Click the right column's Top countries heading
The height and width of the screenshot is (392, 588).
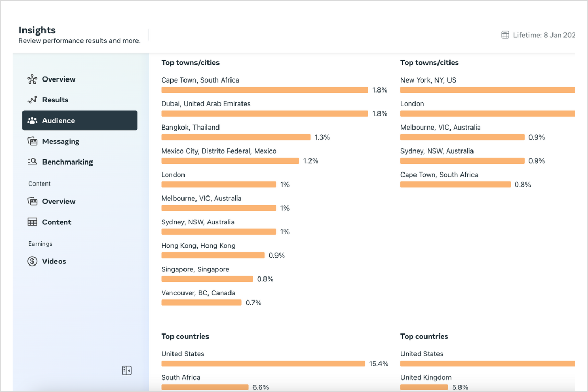click(424, 336)
